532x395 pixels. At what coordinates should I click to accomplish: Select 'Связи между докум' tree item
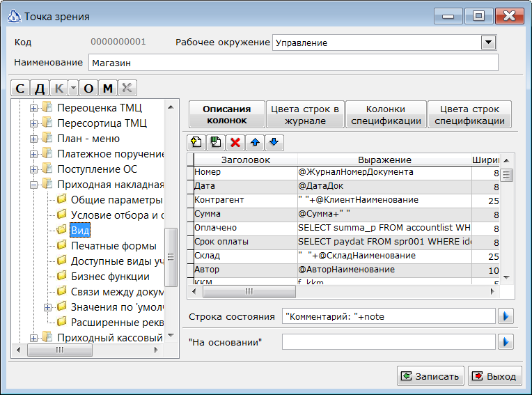118,292
